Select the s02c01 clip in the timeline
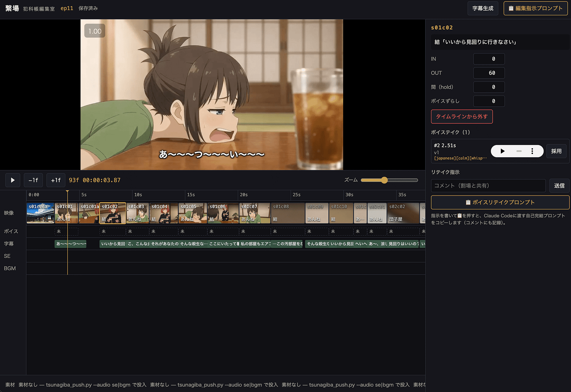 point(377,213)
